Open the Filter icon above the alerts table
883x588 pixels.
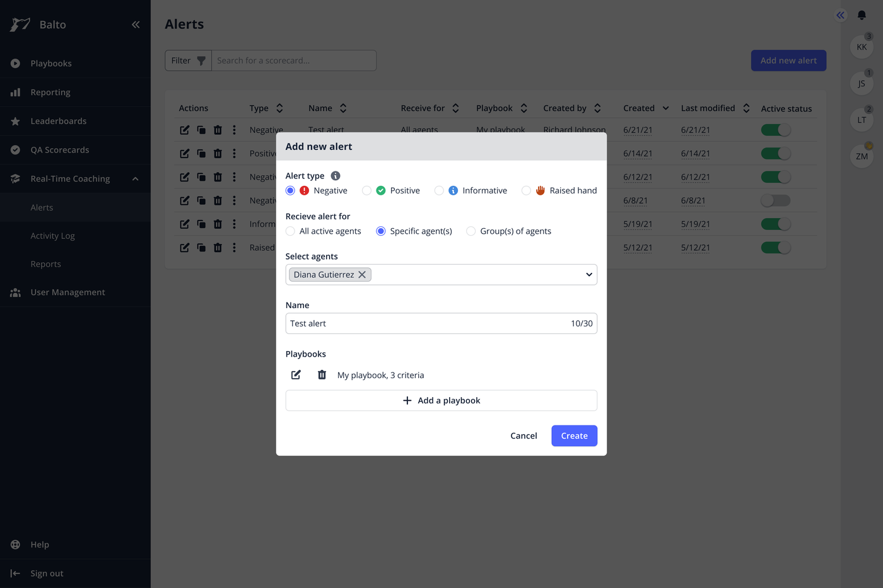(x=201, y=61)
